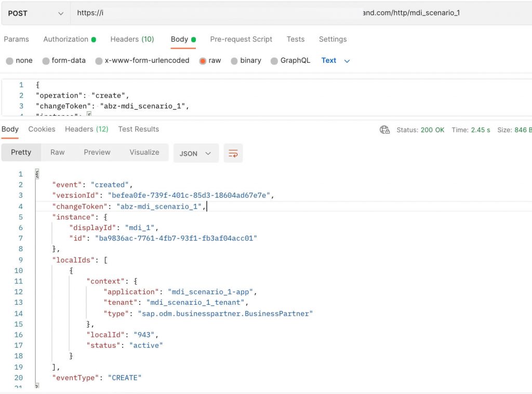The image size is (532, 394).
Task: Click the "status": "active" line
Action: [x=125, y=345]
